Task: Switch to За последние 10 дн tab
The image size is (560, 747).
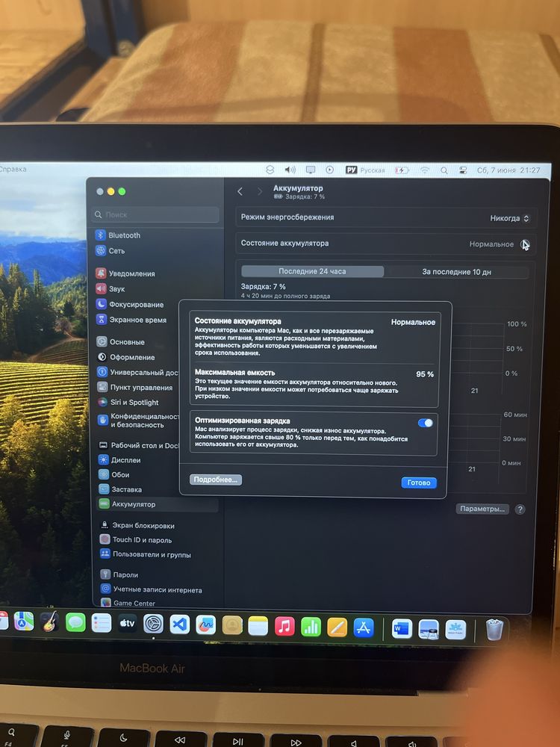Action: point(456,272)
